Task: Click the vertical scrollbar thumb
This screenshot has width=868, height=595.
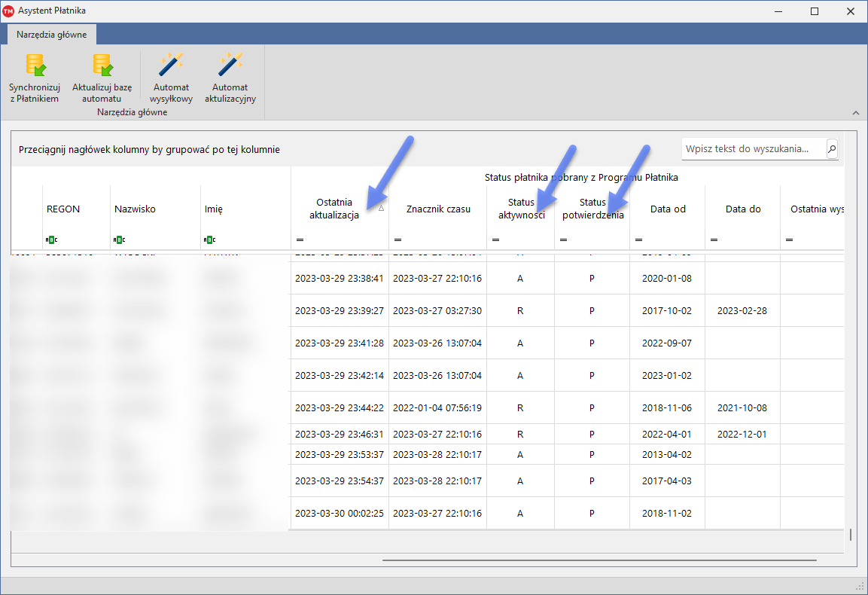Action: [851, 535]
